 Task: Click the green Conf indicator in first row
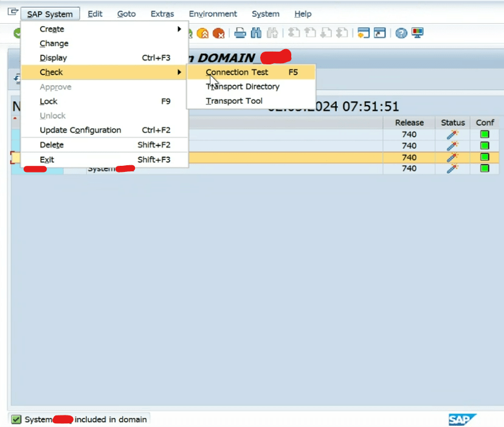pyautogui.click(x=485, y=134)
